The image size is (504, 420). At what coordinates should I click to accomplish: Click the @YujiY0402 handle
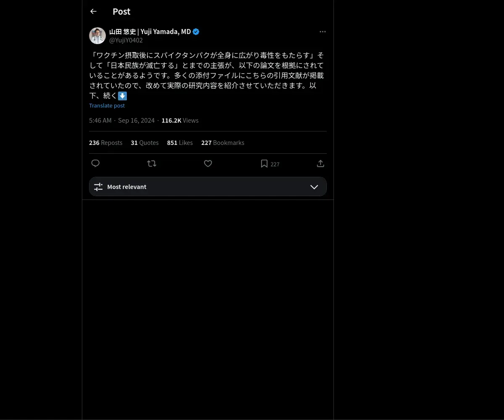pyautogui.click(x=126, y=40)
